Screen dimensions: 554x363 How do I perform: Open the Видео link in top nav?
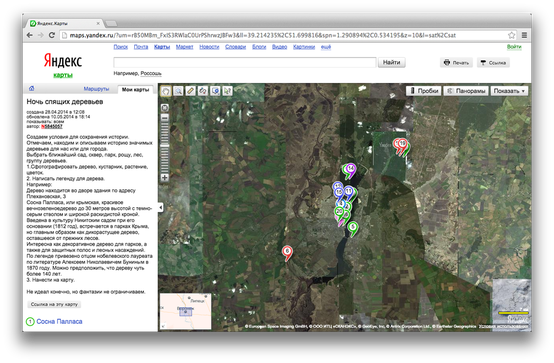coord(279,47)
